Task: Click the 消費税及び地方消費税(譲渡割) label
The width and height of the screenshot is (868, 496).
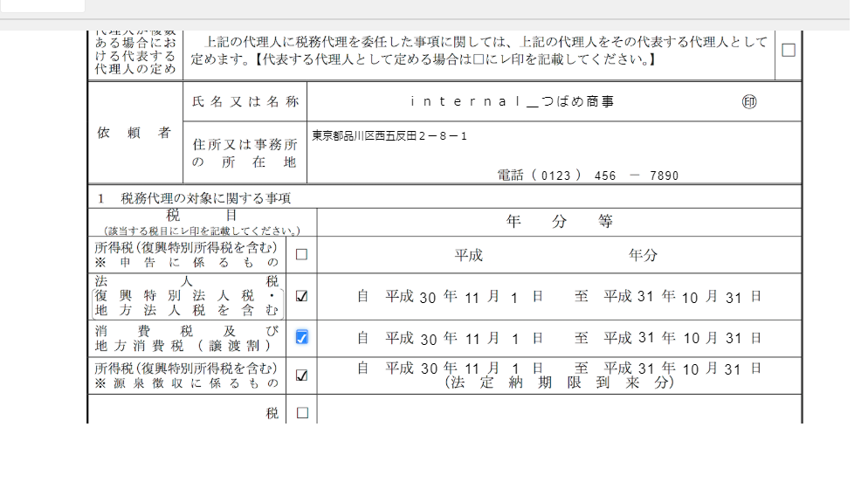Action: coord(187,338)
